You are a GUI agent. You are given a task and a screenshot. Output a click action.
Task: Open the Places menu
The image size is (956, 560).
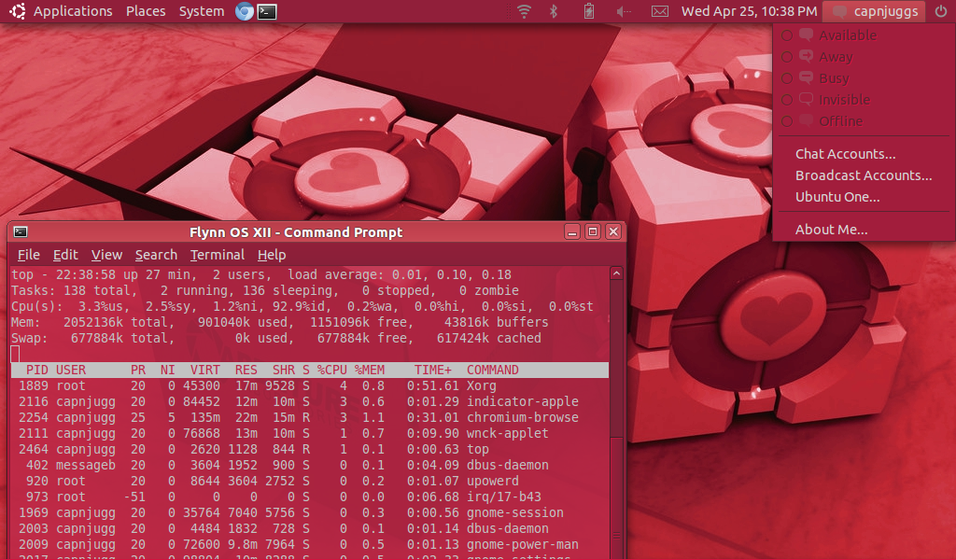tap(146, 11)
